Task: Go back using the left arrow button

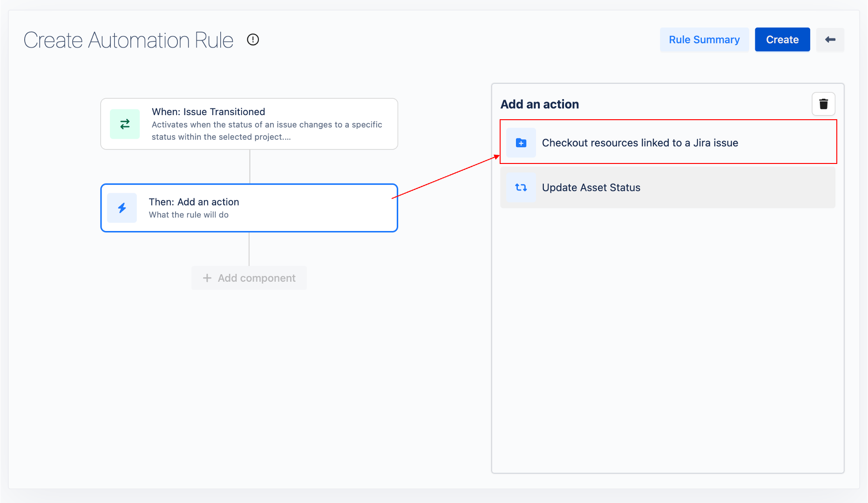Action: coord(830,40)
